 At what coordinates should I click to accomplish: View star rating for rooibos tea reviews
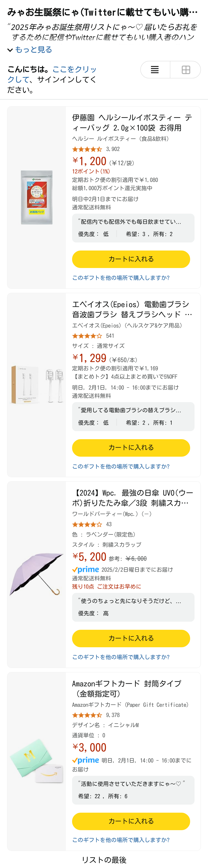click(x=87, y=149)
